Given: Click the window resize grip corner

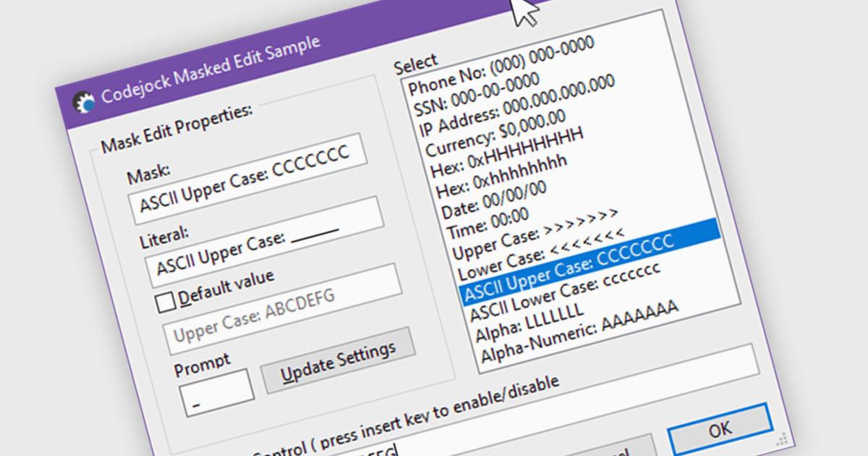Looking at the screenshot, I should pos(781,438).
